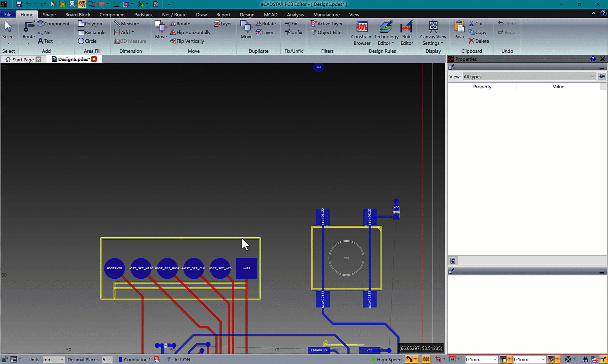Image resolution: width=608 pixels, height=364 pixels.
Task: Choose the Text add tool
Action: (45, 41)
